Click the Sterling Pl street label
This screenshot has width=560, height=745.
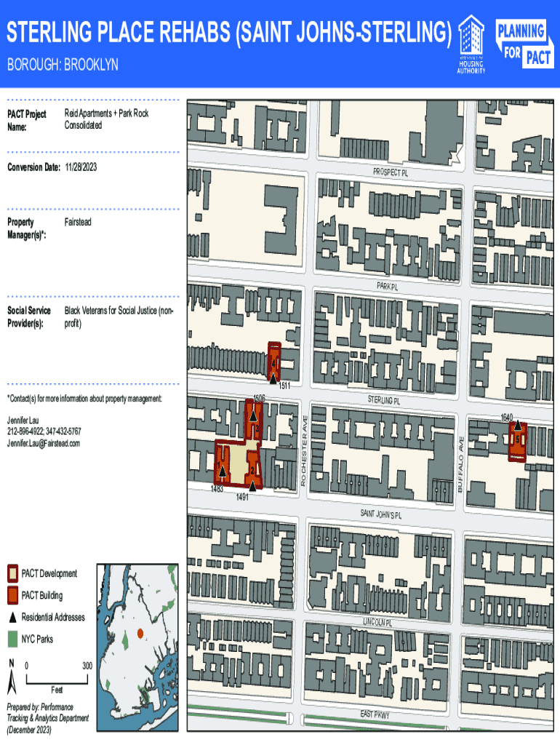383,401
